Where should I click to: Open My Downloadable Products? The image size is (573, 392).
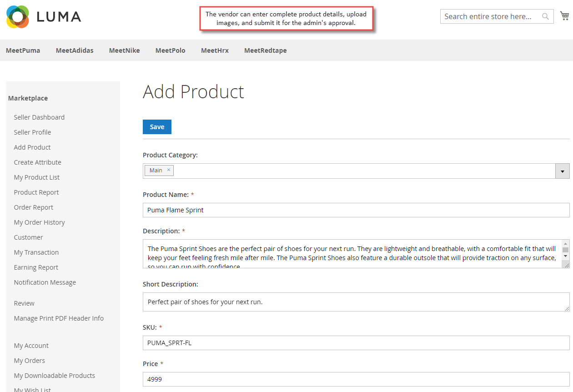[x=55, y=376]
